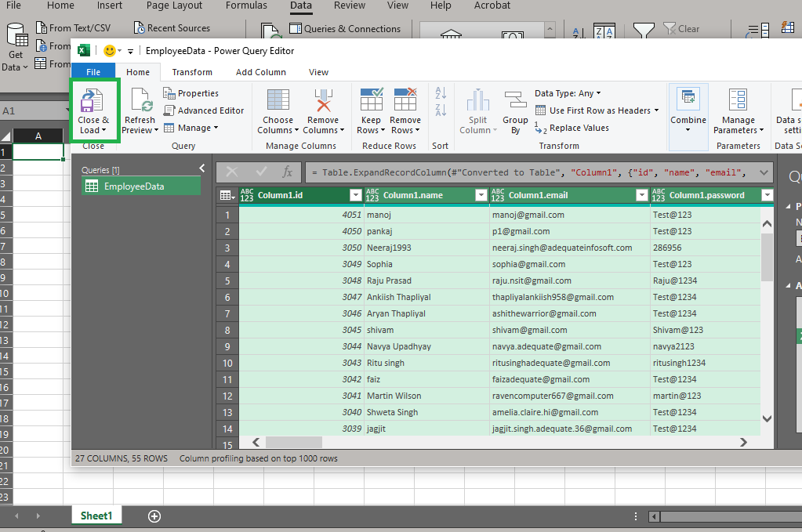Click the id cell 3047
Screen dimensions: 802x532
(x=301, y=298)
